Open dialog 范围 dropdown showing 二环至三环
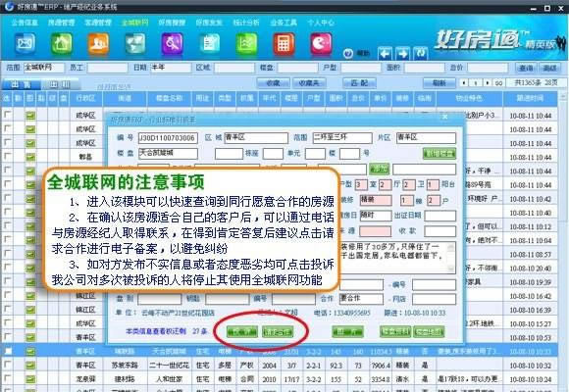 (342, 138)
